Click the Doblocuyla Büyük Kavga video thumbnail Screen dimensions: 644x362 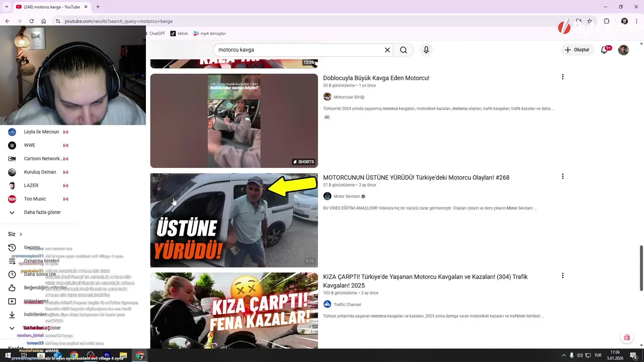[234, 121]
